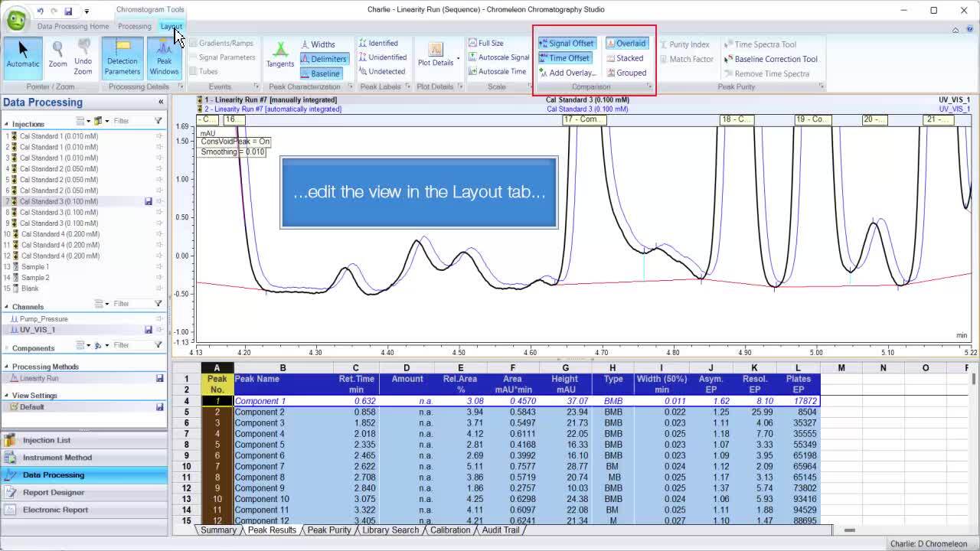
Task: Toggle Identified peak labels
Action: pyautogui.click(x=378, y=43)
